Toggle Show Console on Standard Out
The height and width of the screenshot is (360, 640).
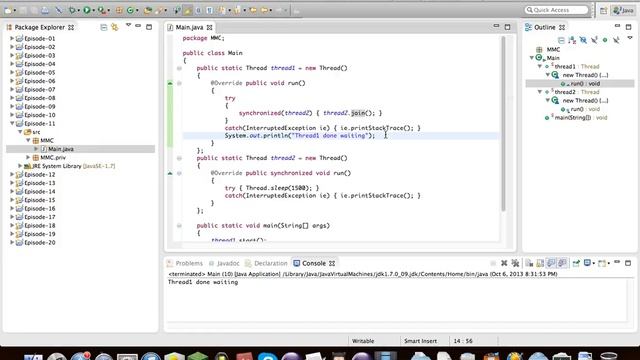pos(551,263)
